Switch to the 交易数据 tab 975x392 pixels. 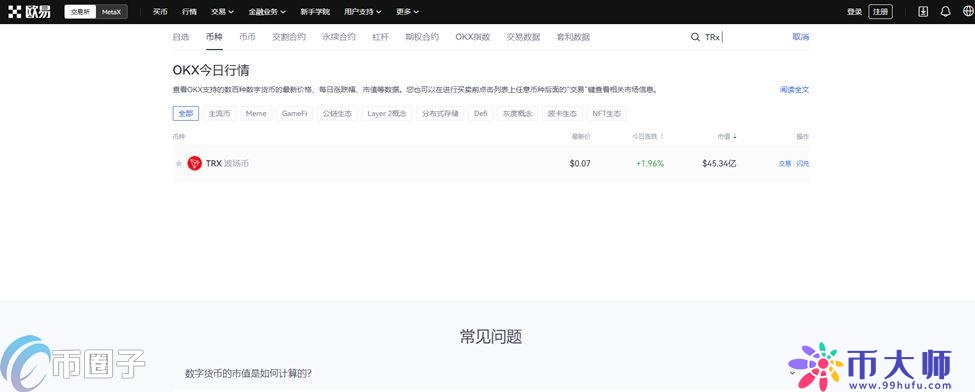point(523,37)
